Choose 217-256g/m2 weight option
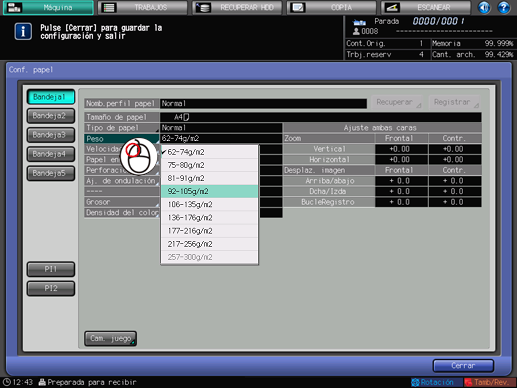 (209, 244)
